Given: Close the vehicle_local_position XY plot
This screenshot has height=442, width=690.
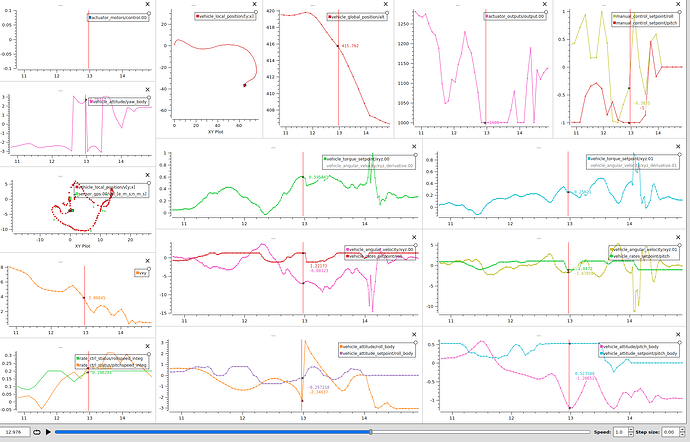Looking at the screenshot, I should (x=256, y=5).
